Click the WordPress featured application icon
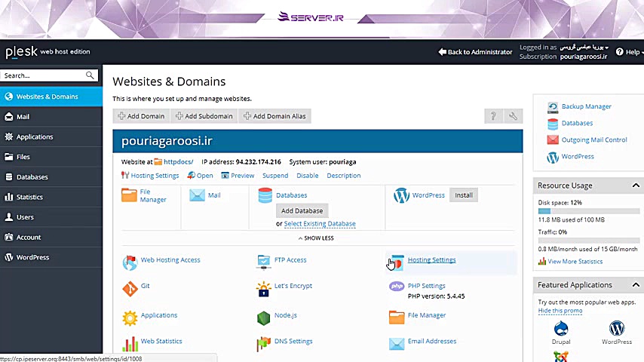 click(617, 329)
